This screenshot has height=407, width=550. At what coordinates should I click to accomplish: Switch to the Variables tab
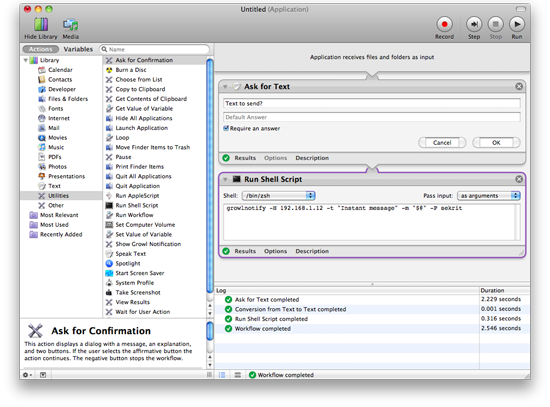(78, 49)
